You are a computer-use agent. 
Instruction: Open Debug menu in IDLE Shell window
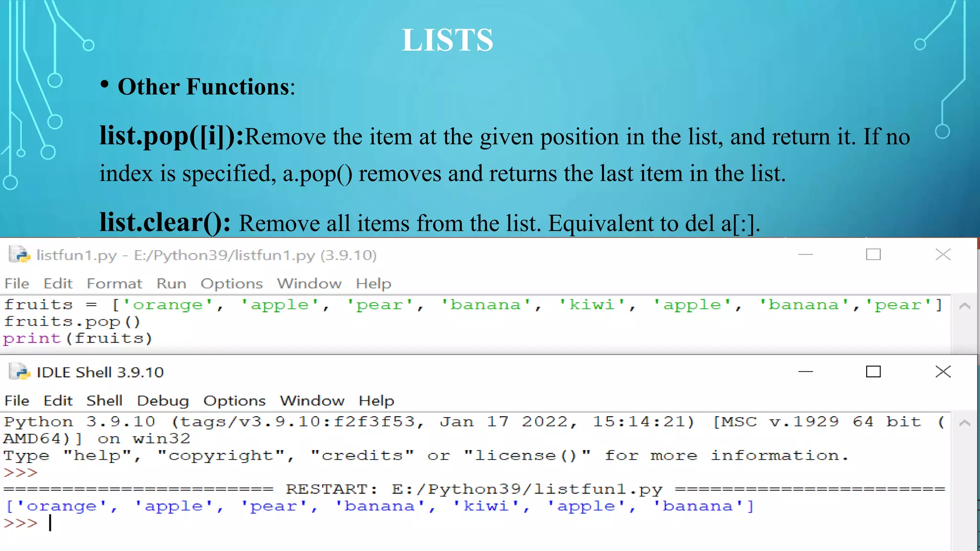point(163,401)
